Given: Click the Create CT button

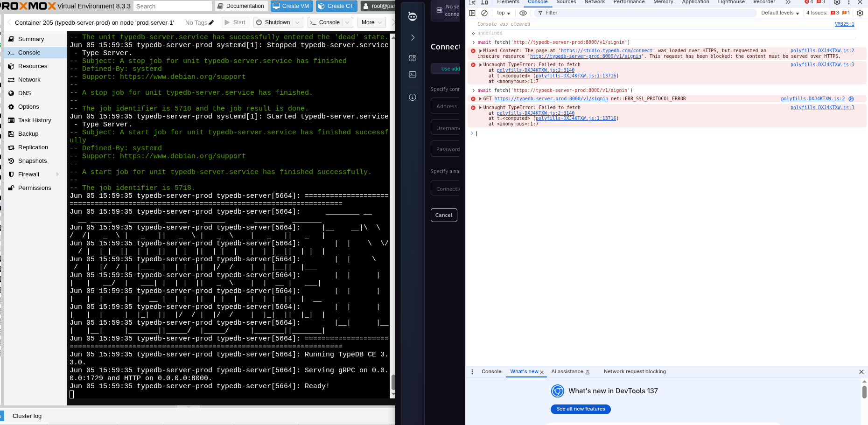Looking at the screenshot, I should [x=336, y=6].
